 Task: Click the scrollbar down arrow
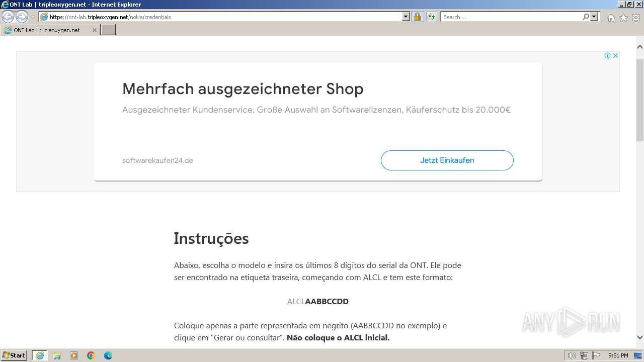pos(640,337)
